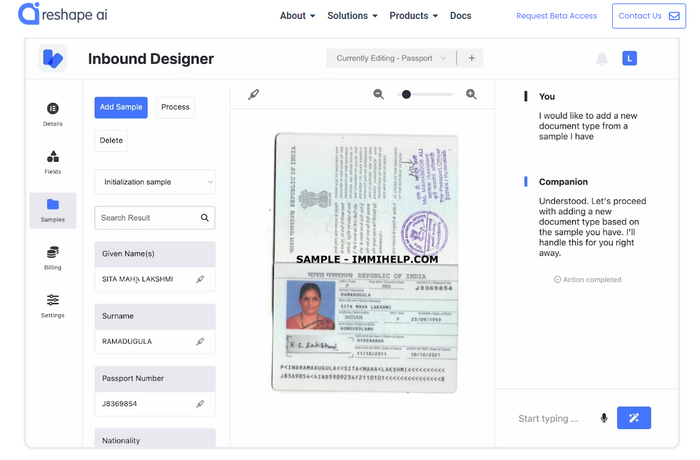Click envelope icon in Contact Us

pos(674,16)
